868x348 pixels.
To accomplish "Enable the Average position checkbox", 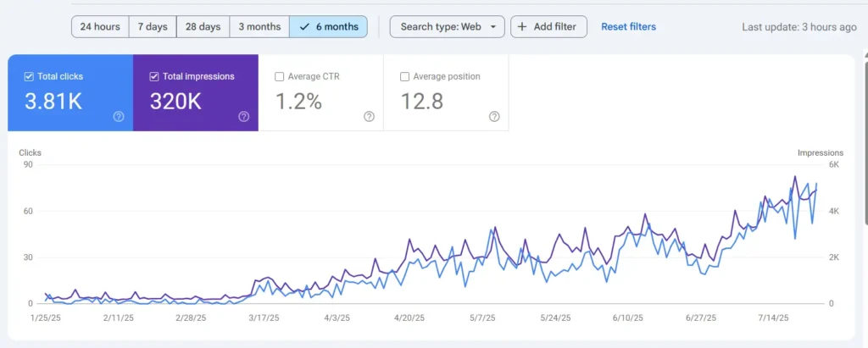I will click(x=405, y=76).
